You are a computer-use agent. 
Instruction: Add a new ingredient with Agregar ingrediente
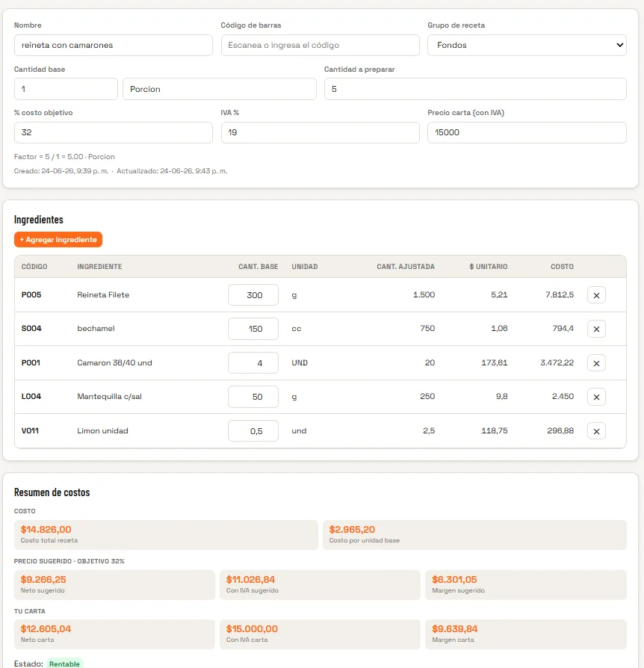coord(58,239)
